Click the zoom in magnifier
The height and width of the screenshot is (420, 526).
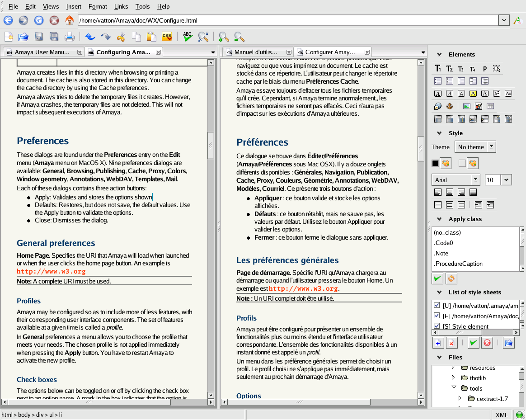(223, 37)
